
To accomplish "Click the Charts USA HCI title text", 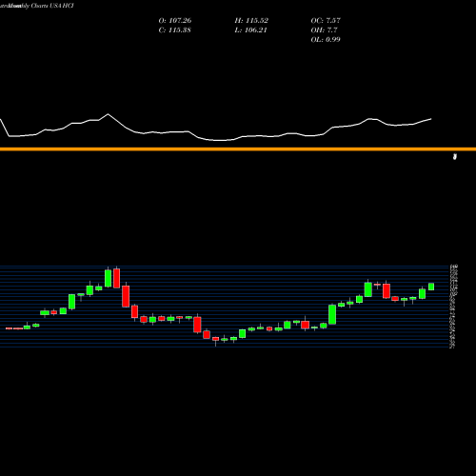I will [52, 6].
